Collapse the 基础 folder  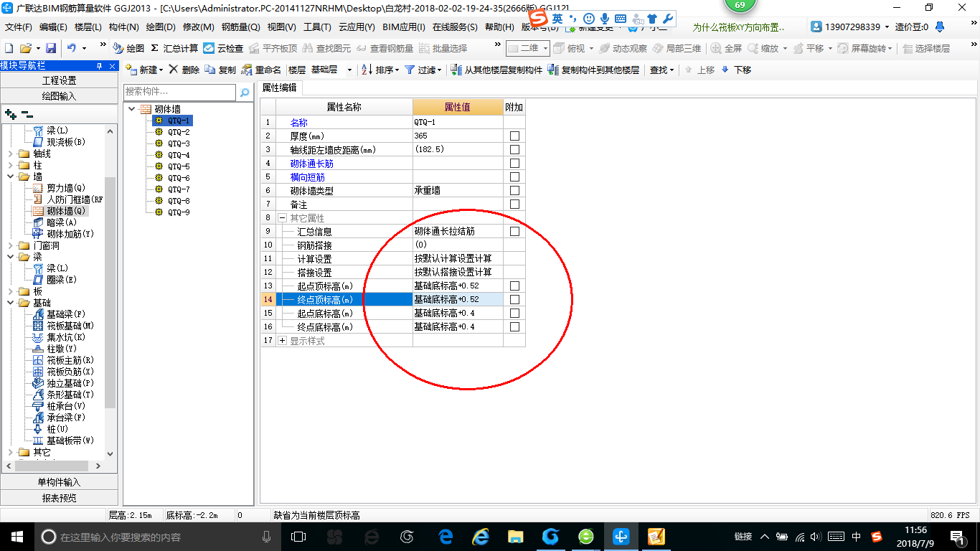click(x=10, y=303)
